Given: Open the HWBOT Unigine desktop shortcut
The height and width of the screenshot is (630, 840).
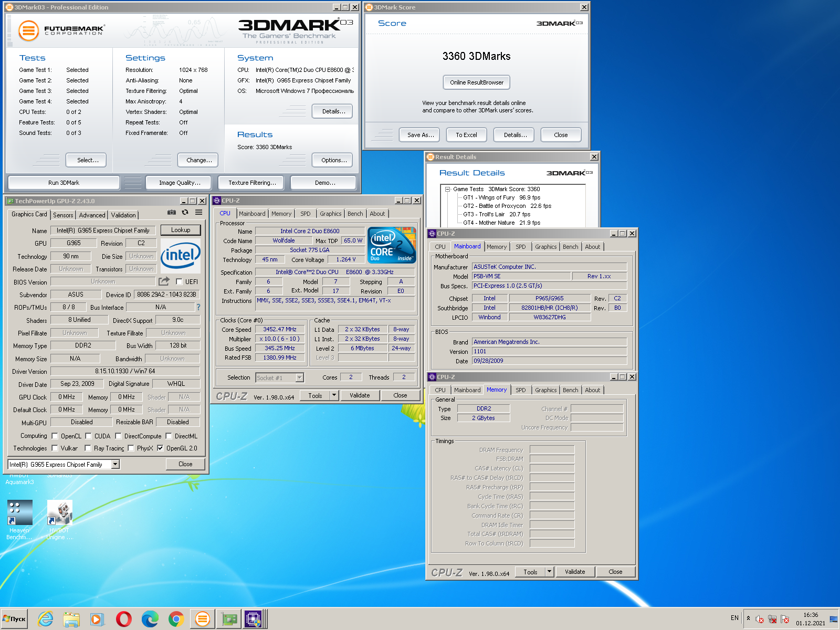Looking at the screenshot, I should pyautogui.click(x=59, y=519).
